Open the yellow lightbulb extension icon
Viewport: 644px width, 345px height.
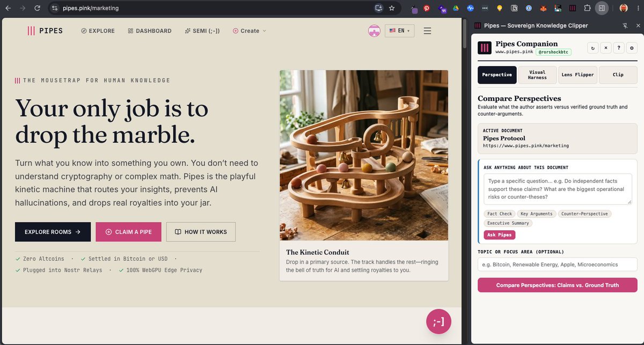[x=500, y=8]
